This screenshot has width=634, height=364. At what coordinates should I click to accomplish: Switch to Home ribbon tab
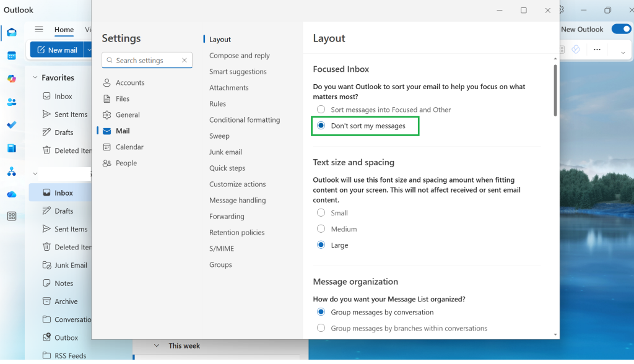click(64, 30)
